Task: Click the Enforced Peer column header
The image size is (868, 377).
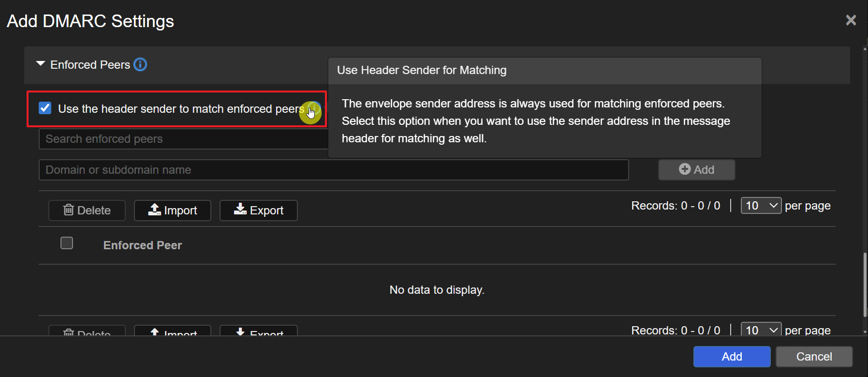Action: (x=143, y=245)
